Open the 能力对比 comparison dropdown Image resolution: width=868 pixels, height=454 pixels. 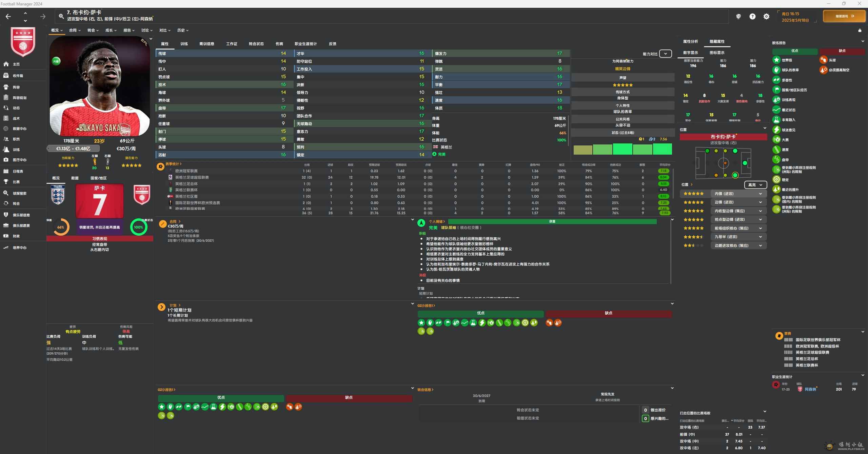665,54
